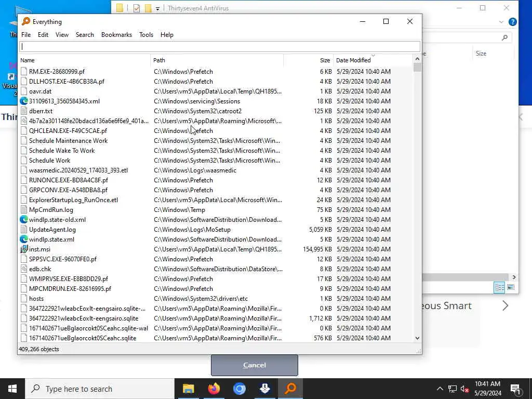
Task: Select the icon of 4b7a2a301148fe20bdacd136a6ef6e9 file
Action: pyautogui.click(x=24, y=121)
